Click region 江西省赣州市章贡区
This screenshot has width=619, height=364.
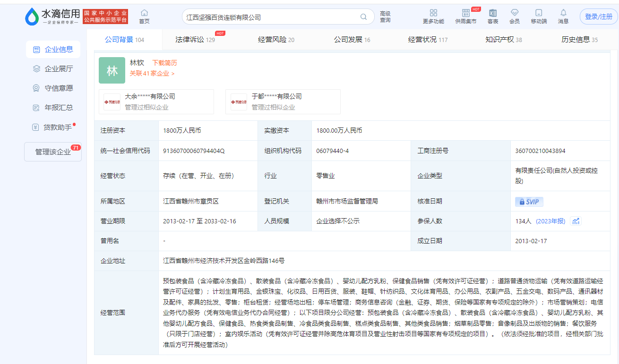[x=191, y=201]
